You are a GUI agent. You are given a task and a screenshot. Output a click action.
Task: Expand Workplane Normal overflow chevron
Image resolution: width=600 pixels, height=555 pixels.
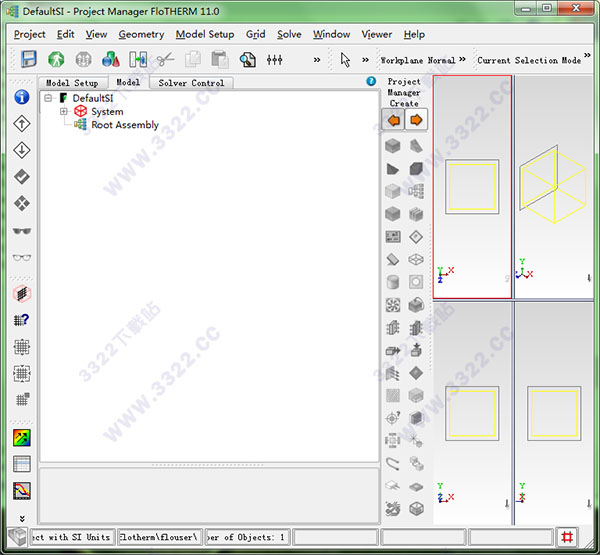click(x=462, y=59)
